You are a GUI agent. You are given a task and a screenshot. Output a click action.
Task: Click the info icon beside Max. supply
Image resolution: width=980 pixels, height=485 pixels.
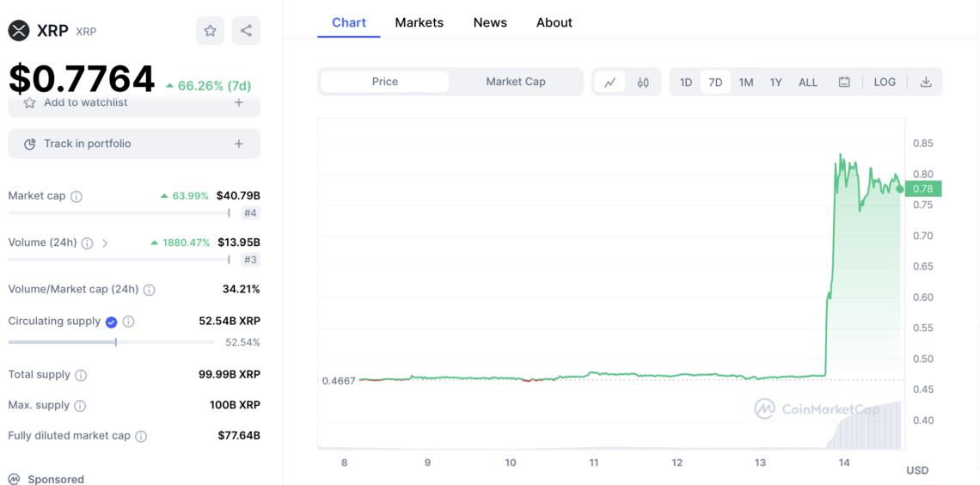coord(80,406)
